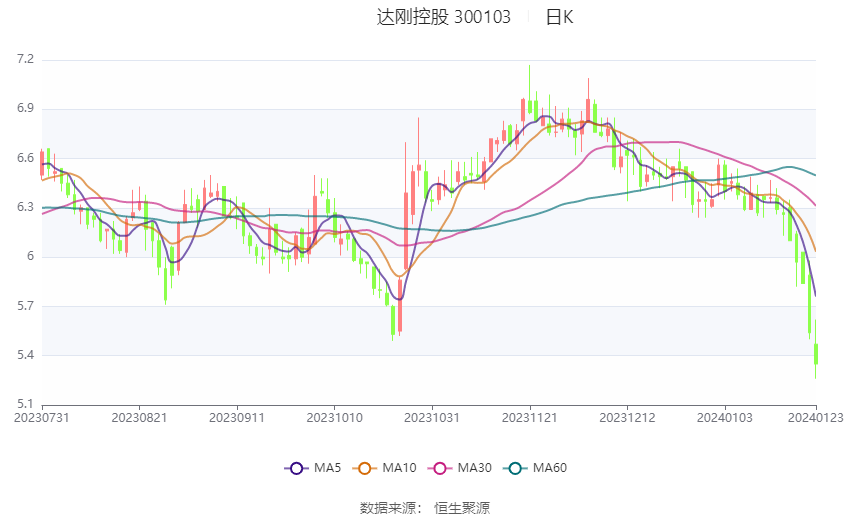
Task: Click the 20240103 date axis label
Action: coord(725,418)
